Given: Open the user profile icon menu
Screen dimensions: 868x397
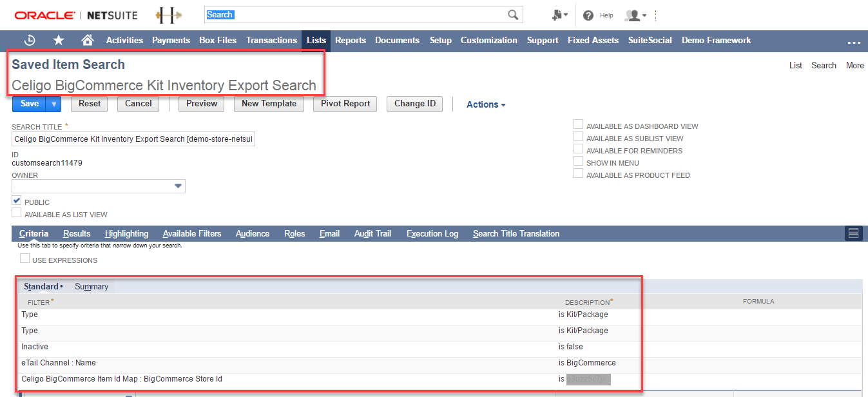Looking at the screenshot, I should (636, 15).
